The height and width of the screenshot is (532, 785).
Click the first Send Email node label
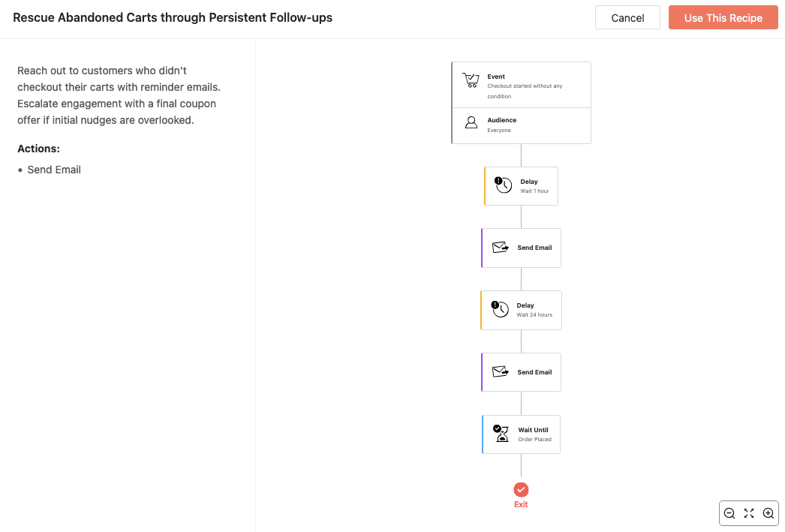click(x=534, y=248)
